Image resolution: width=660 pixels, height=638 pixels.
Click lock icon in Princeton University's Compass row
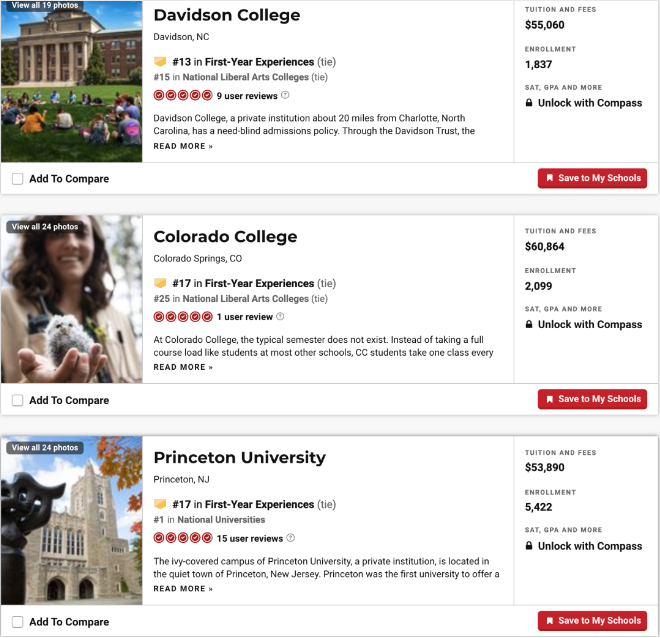pyautogui.click(x=529, y=546)
